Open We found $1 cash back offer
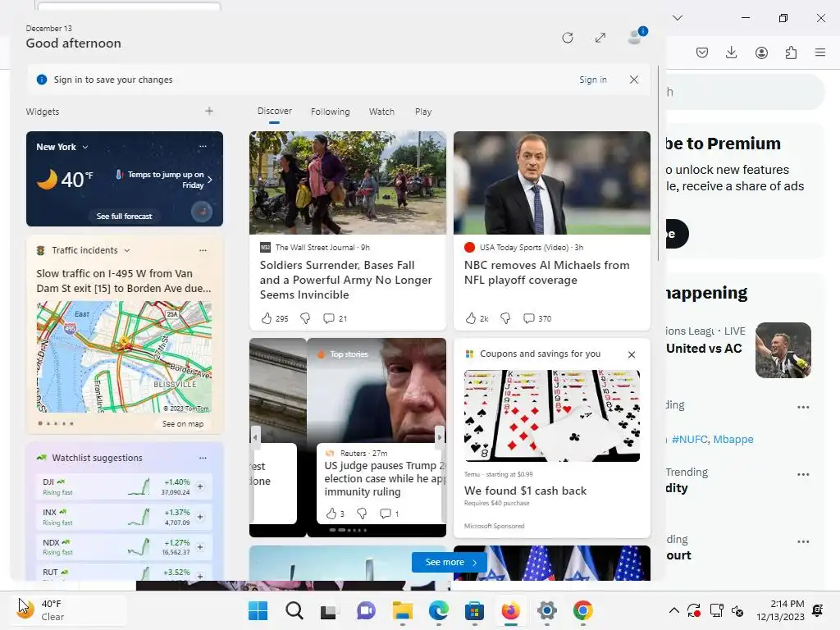840x630 pixels. coord(525,491)
